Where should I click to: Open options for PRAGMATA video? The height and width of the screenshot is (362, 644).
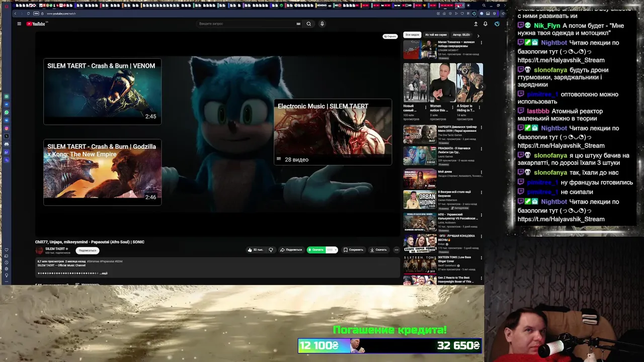click(x=481, y=149)
